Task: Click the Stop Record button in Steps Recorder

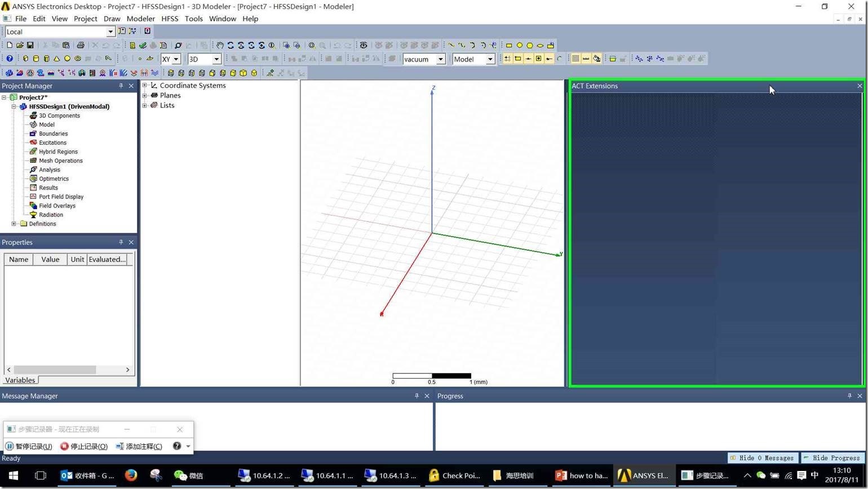Action: click(x=84, y=446)
